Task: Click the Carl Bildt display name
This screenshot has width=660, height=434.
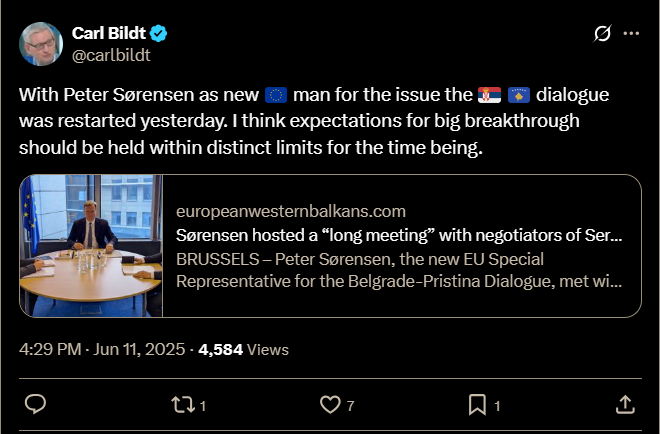Action: click(x=109, y=33)
